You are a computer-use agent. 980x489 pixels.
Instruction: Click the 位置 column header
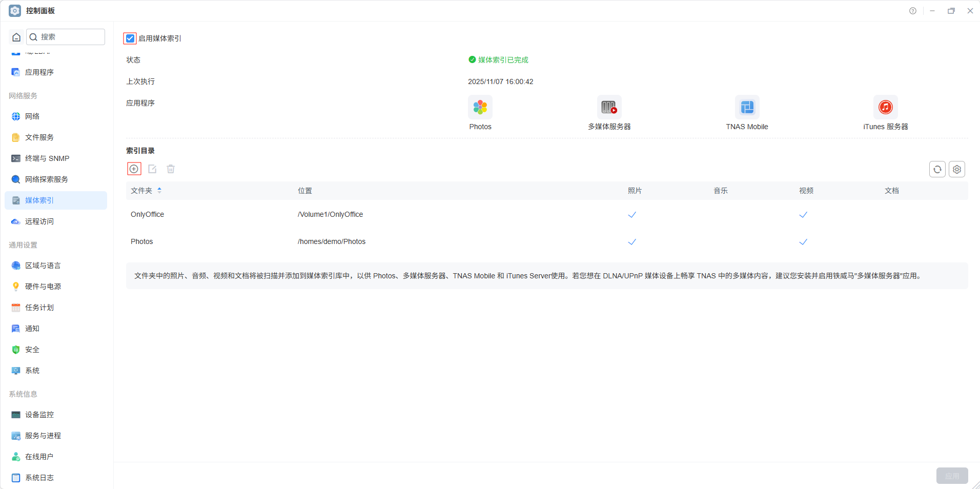coord(305,191)
